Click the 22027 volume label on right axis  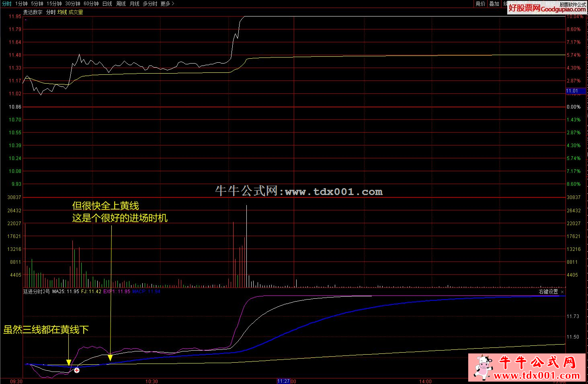click(574, 224)
